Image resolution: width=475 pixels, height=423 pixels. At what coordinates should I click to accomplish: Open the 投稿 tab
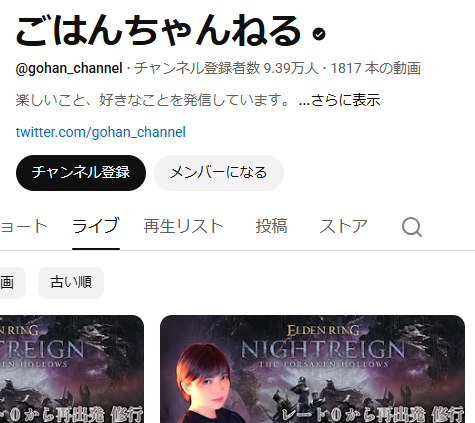[271, 226]
